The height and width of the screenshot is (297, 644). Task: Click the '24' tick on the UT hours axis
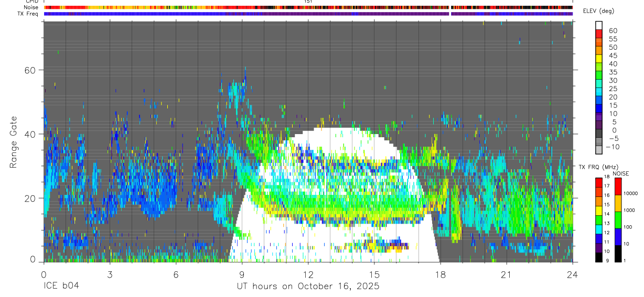(x=572, y=274)
